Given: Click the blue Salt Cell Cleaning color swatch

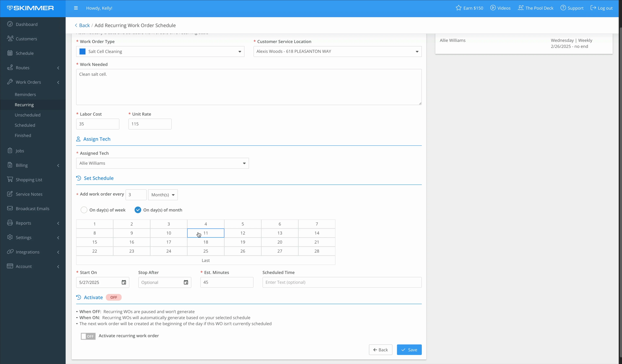Looking at the screenshot, I should pos(82,51).
